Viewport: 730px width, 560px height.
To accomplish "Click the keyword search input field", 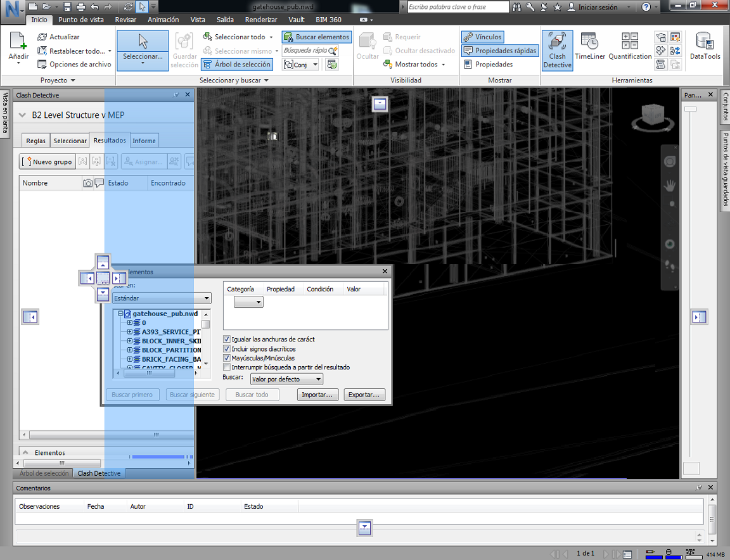I will pyautogui.click(x=458, y=7).
